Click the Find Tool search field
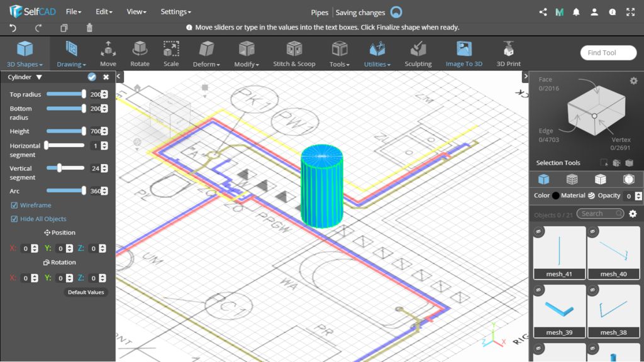644x362 pixels. [x=608, y=53]
